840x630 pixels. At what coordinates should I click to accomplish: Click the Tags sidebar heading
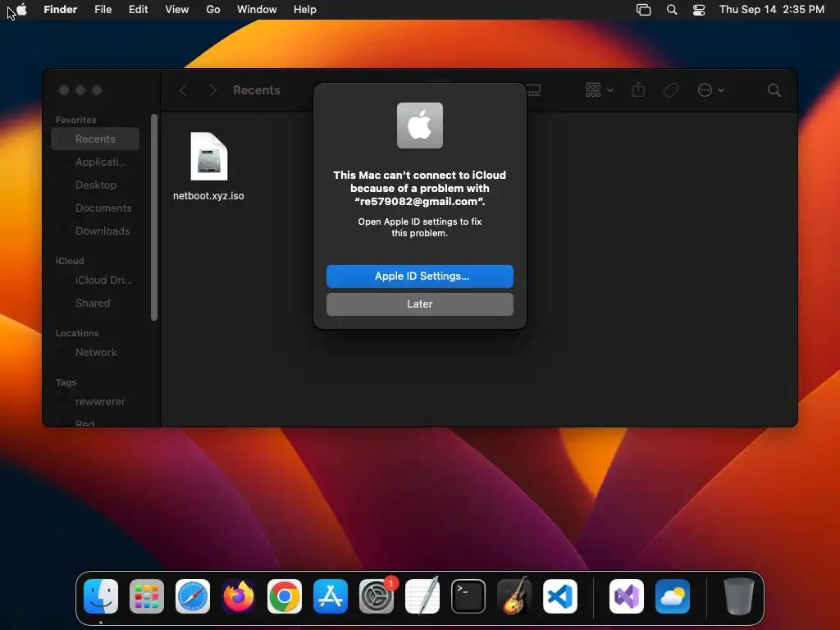(x=66, y=382)
